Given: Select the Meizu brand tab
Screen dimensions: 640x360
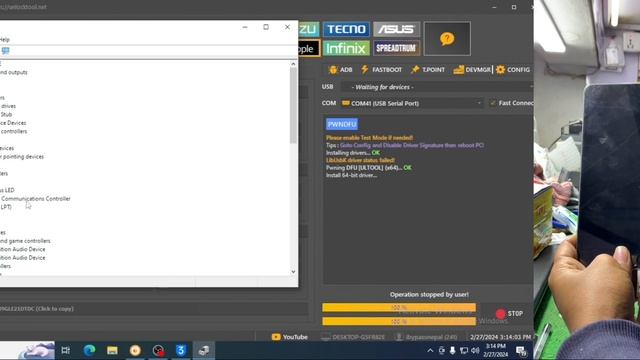Looking at the screenshot, I should (309, 29).
